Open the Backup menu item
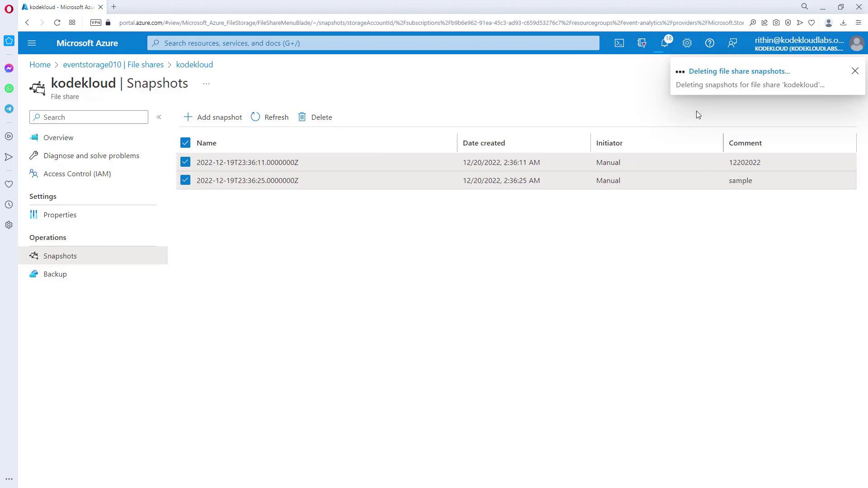868x488 pixels. coord(55,274)
